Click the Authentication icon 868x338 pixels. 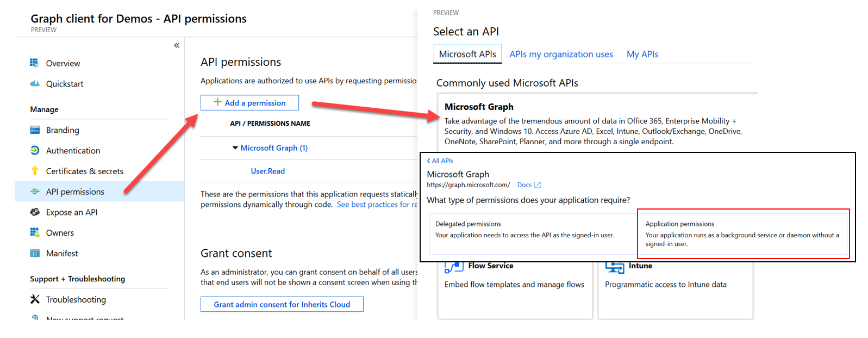point(35,151)
